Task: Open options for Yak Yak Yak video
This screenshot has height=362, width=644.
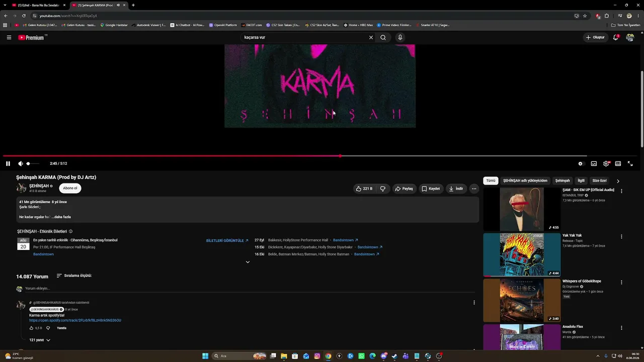Action: click(621, 237)
